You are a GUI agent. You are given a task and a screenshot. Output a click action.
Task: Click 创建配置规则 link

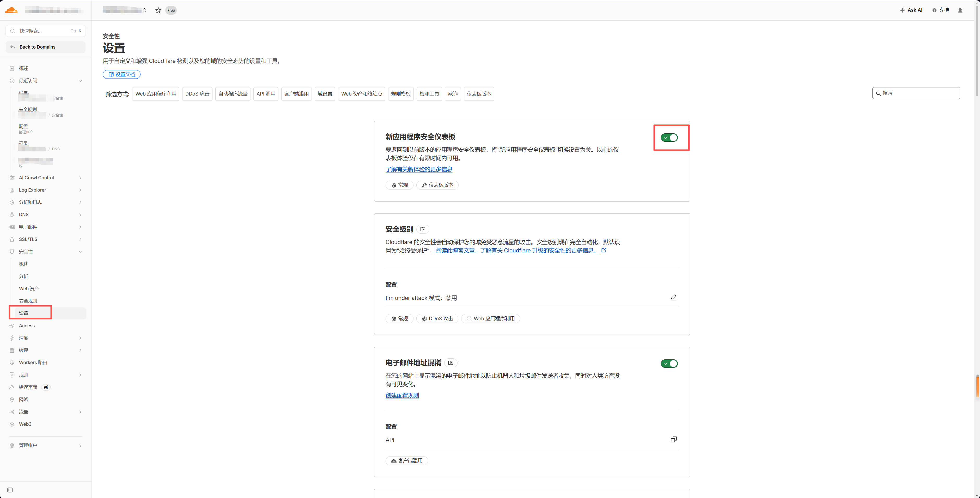(x=402, y=395)
